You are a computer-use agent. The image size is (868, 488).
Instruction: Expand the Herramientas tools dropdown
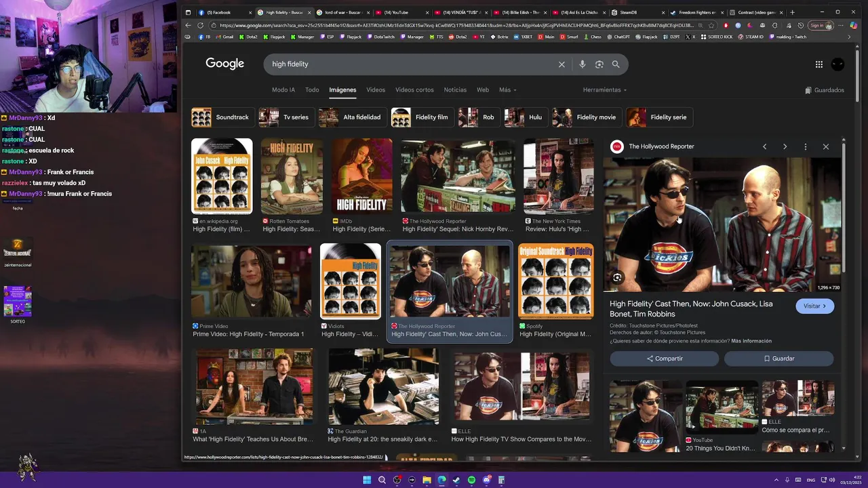(605, 90)
